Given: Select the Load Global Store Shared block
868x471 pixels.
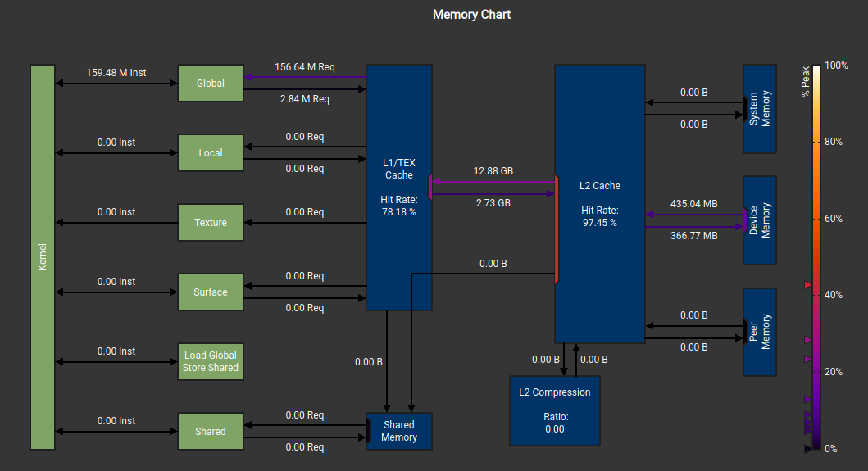Looking at the screenshot, I should coord(211,361).
